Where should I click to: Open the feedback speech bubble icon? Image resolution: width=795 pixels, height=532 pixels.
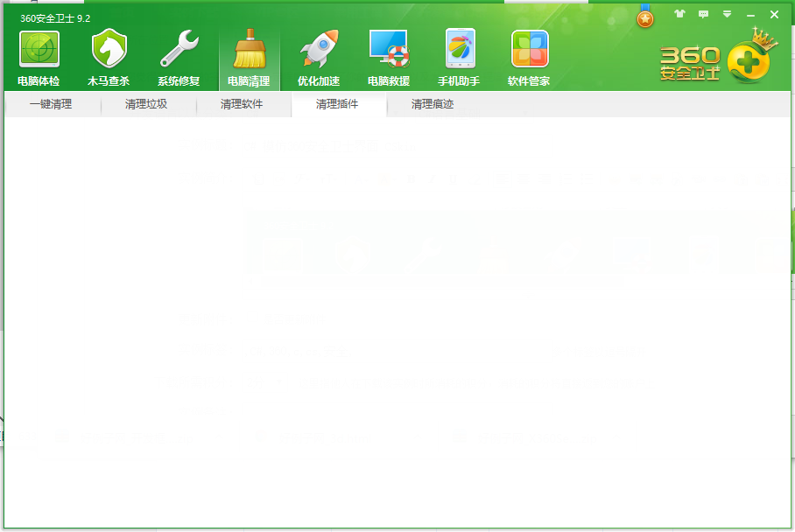[703, 14]
